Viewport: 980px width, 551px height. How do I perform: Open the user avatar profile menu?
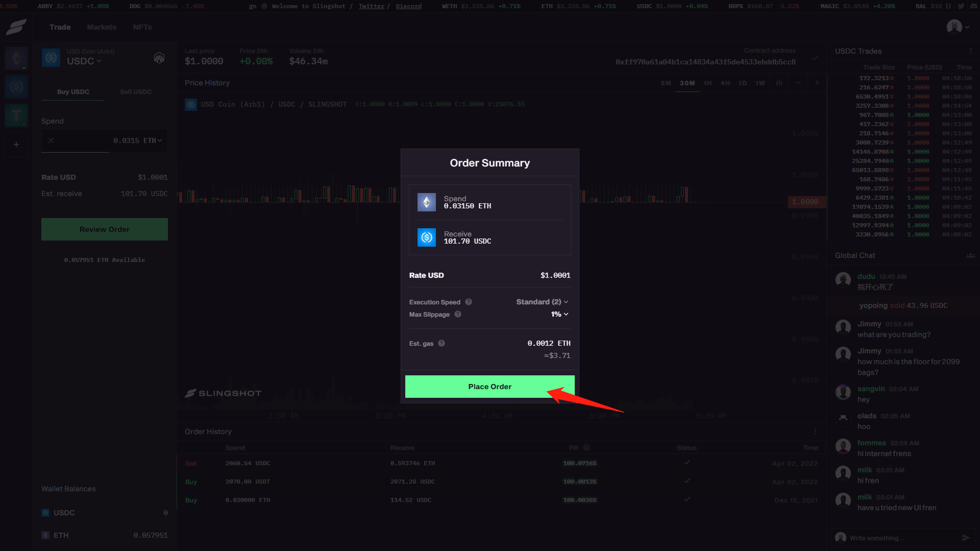[958, 27]
